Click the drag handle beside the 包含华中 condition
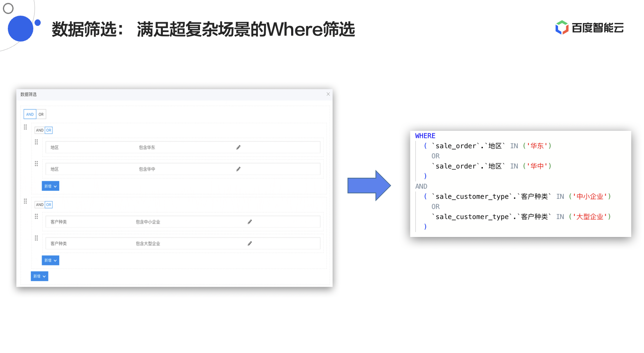This screenshot has height=353, width=644. click(36, 163)
